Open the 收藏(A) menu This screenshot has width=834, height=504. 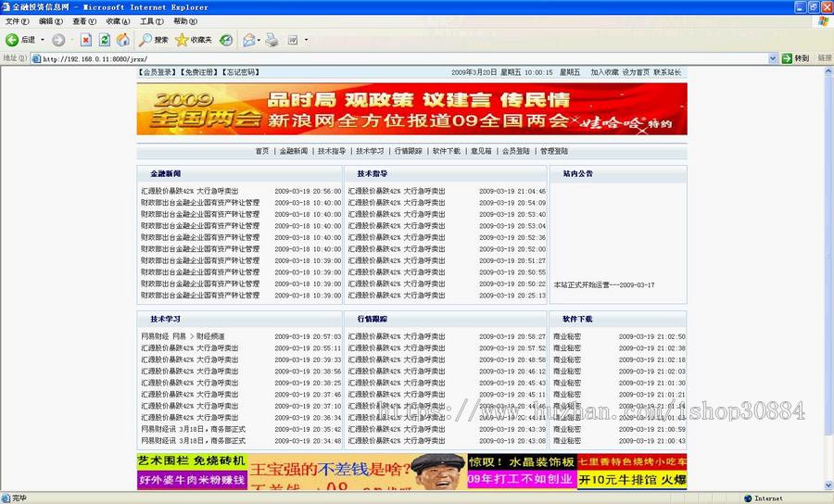tap(118, 21)
